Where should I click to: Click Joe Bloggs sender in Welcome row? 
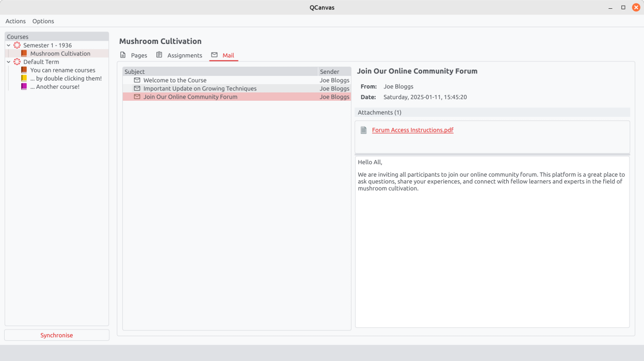[334, 81]
